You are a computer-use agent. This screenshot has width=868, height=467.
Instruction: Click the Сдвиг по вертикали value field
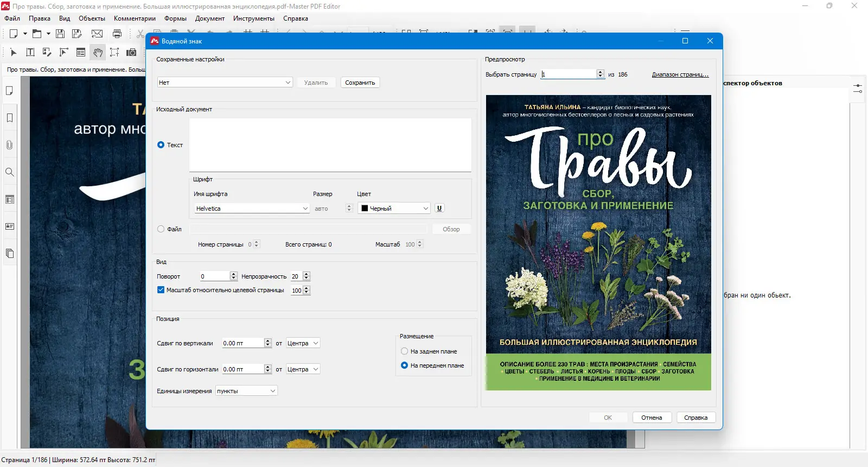point(243,343)
